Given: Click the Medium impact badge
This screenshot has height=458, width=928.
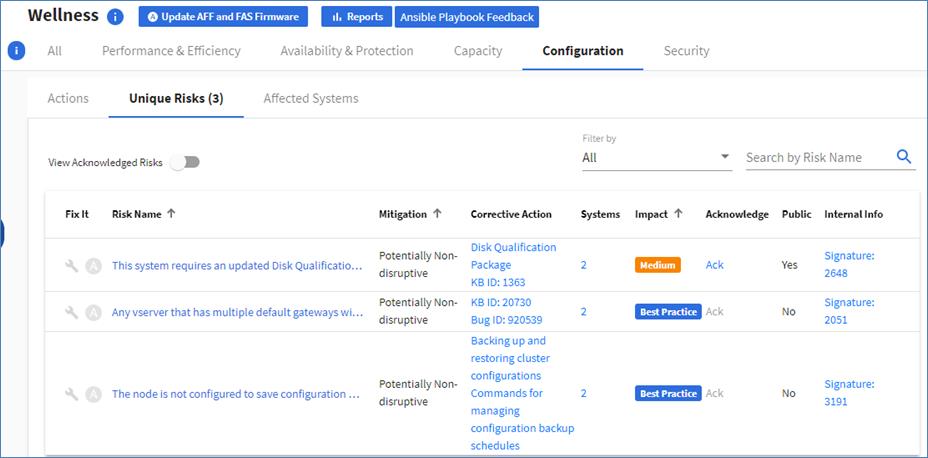Looking at the screenshot, I should coord(658,265).
